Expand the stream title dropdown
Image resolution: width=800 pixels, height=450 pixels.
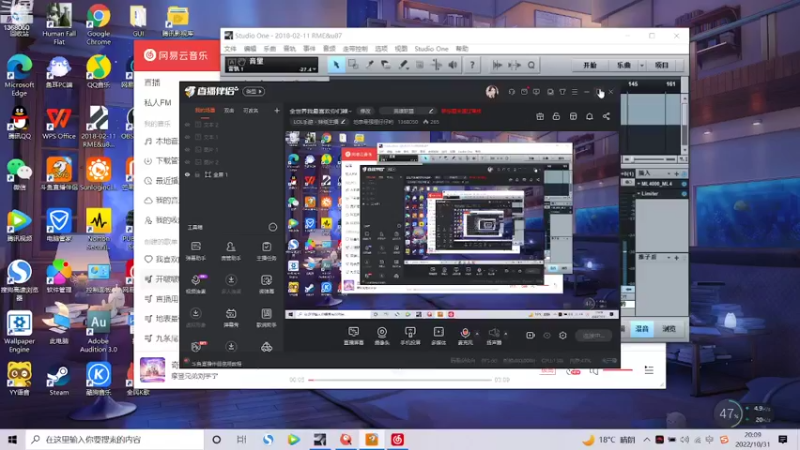[351, 111]
